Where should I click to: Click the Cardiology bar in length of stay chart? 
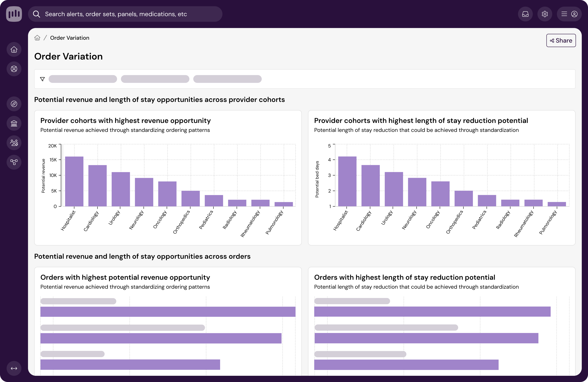370,185
